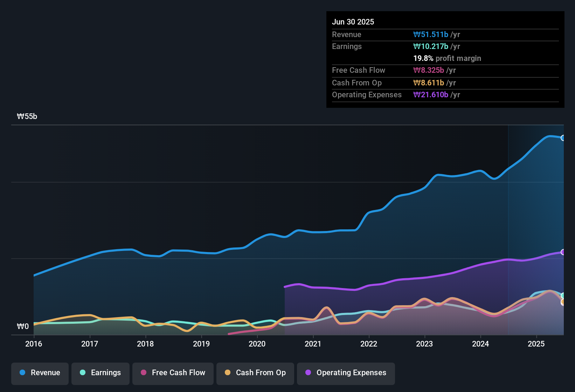Click the timeline axis near 2021

point(313,344)
